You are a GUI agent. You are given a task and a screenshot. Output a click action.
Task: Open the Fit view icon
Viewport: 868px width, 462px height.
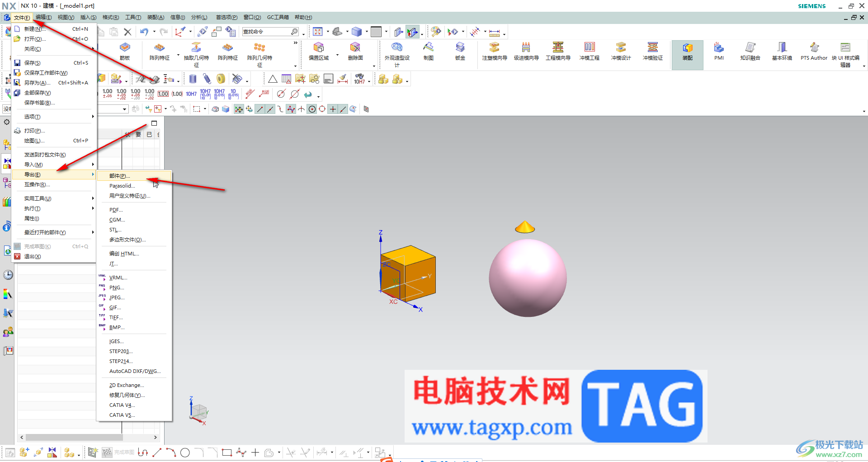coord(318,32)
